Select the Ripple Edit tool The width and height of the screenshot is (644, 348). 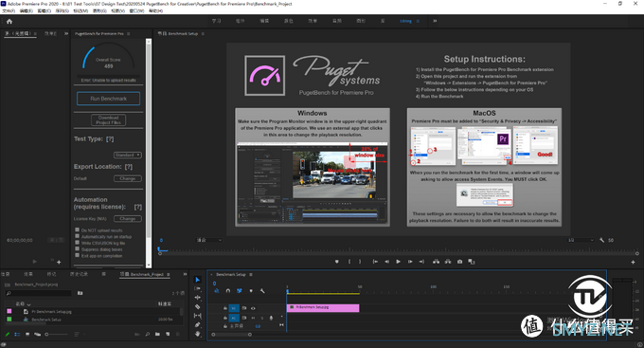(x=198, y=298)
